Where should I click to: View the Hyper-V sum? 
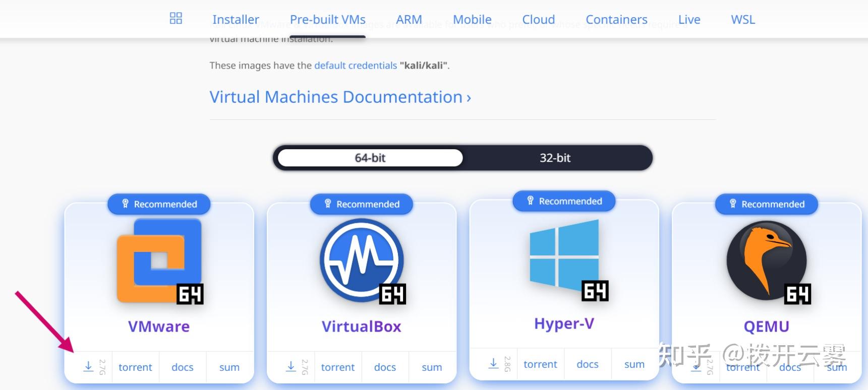(x=634, y=364)
